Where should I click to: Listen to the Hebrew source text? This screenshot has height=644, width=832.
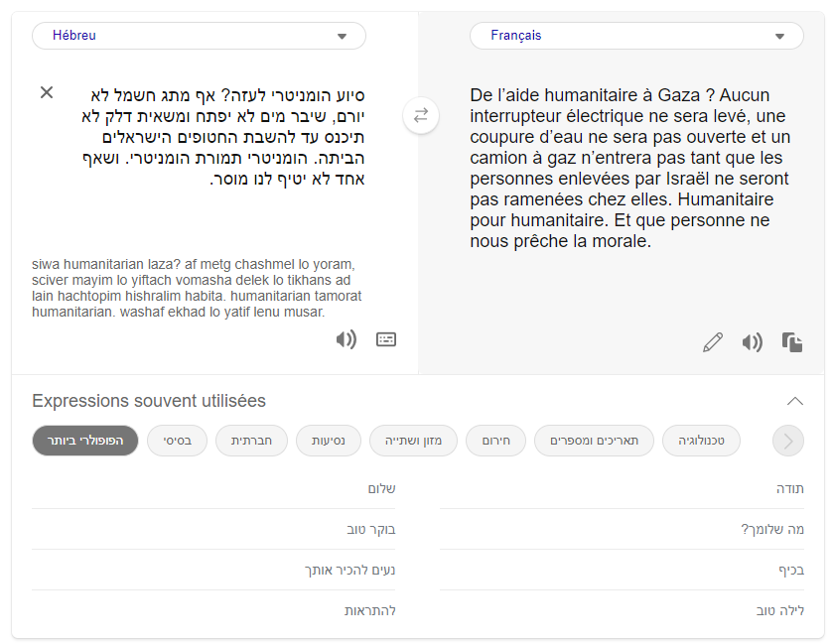(346, 339)
